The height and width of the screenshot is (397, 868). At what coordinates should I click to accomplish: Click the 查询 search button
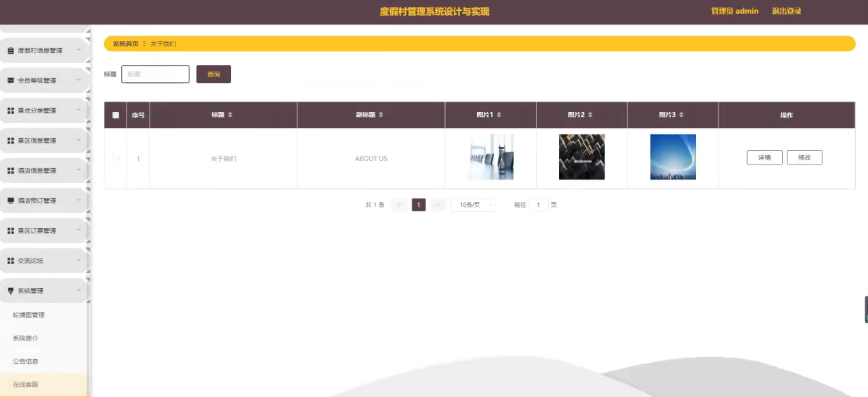click(x=214, y=74)
